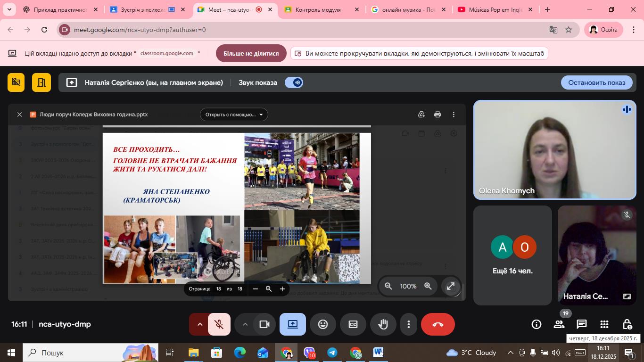Toggle the camera button

[264, 324]
